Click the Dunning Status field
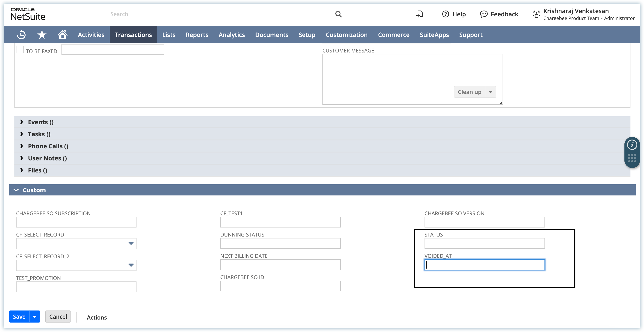Image resolution: width=644 pixels, height=332 pixels. click(280, 243)
